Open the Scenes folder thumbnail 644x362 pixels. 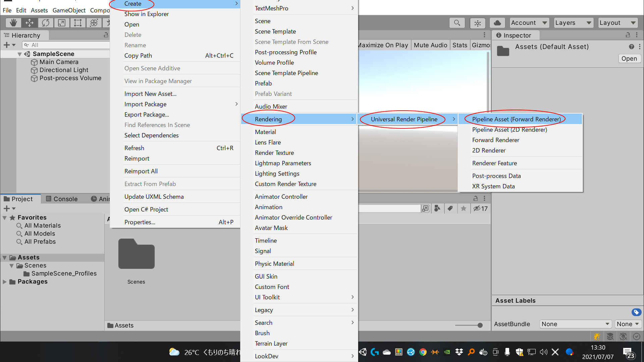click(136, 255)
